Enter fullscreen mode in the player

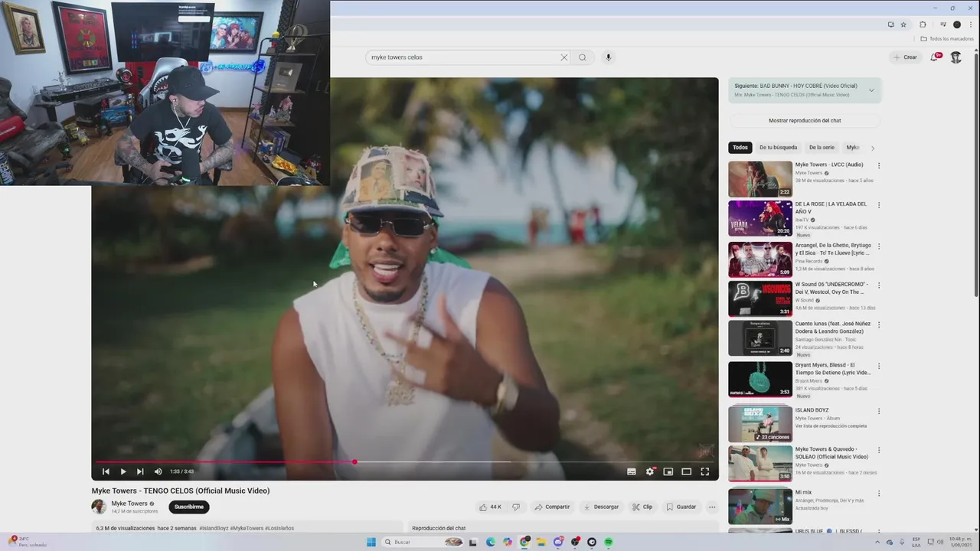click(x=705, y=471)
